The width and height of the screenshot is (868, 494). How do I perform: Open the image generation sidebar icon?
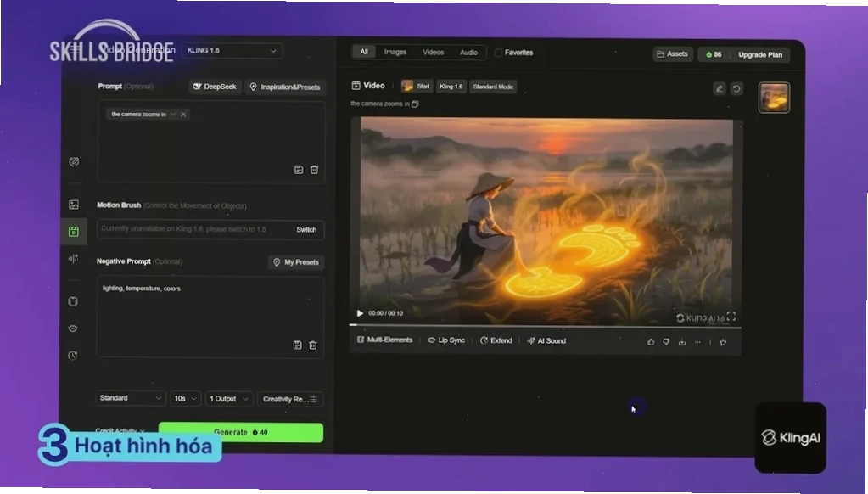click(74, 205)
